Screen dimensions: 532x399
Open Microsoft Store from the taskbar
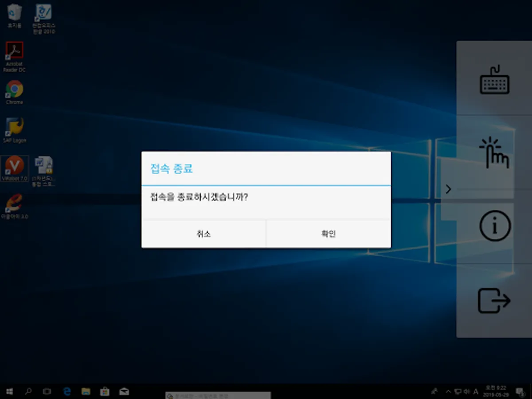tap(105, 391)
